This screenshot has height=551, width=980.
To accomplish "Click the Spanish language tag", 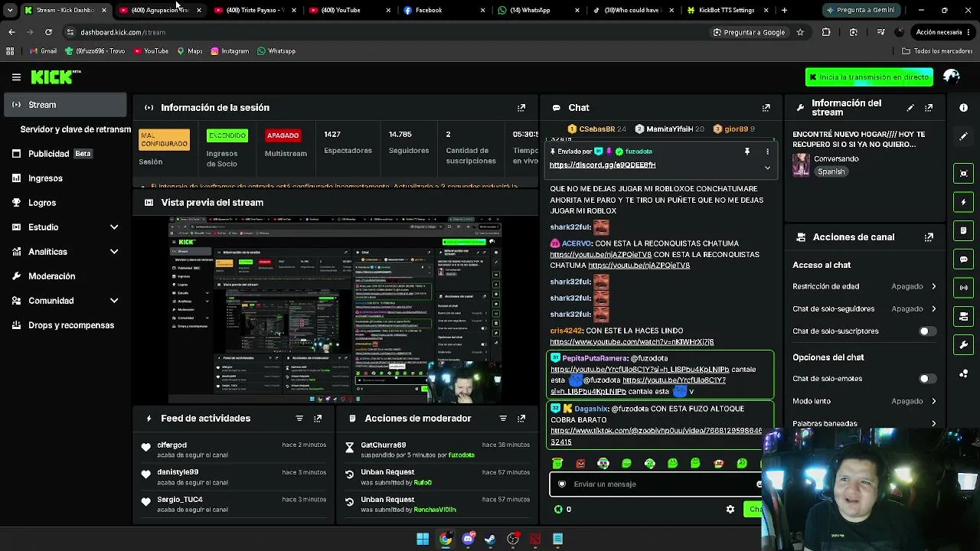I will [831, 172].
